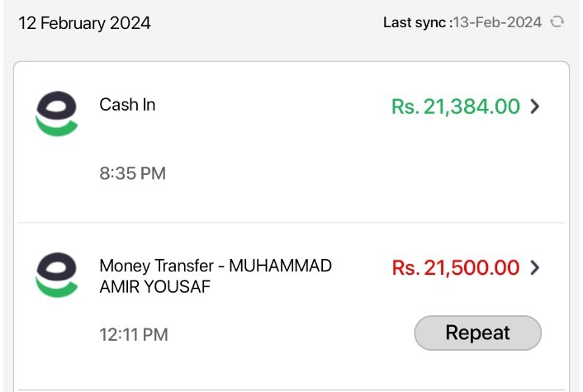Tap the divider line between the two transactions
Viewport: 583px width, 392px height.
click(291, 223)
